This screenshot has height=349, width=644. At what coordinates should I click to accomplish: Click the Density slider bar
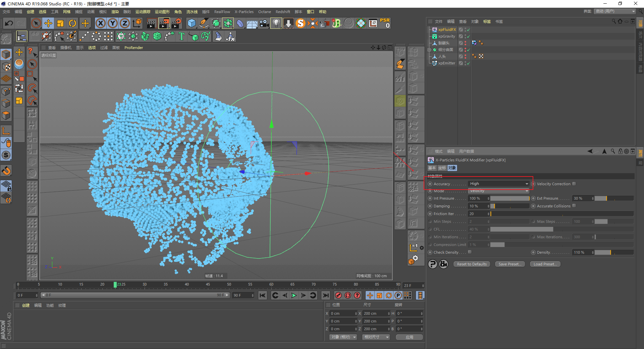coord(614,252)
